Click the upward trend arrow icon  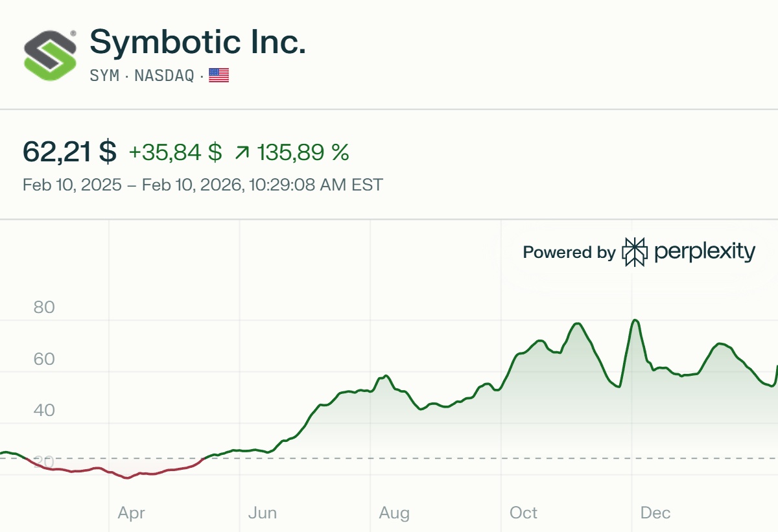[x=242, y=153]
